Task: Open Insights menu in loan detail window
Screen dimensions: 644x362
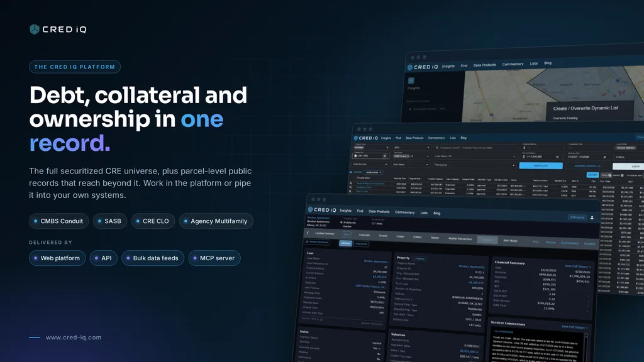Action: (x=345, y=211)
